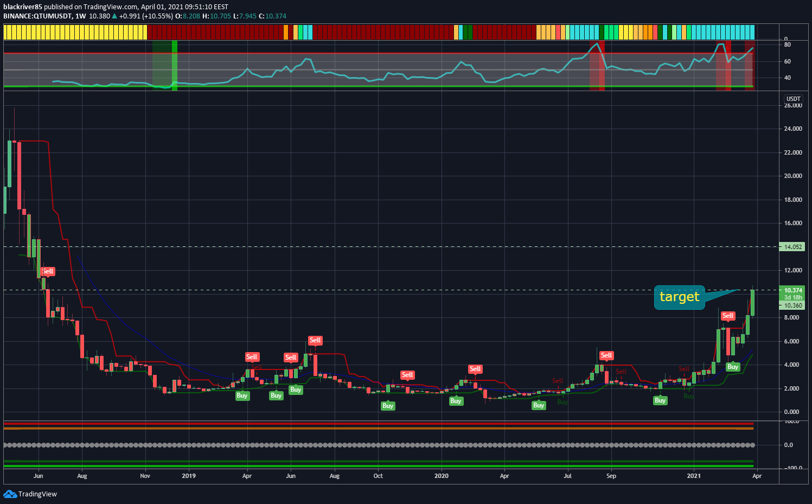Click the Sell marker from April 2019
812x504 pixels.
[x=252, y=357]
